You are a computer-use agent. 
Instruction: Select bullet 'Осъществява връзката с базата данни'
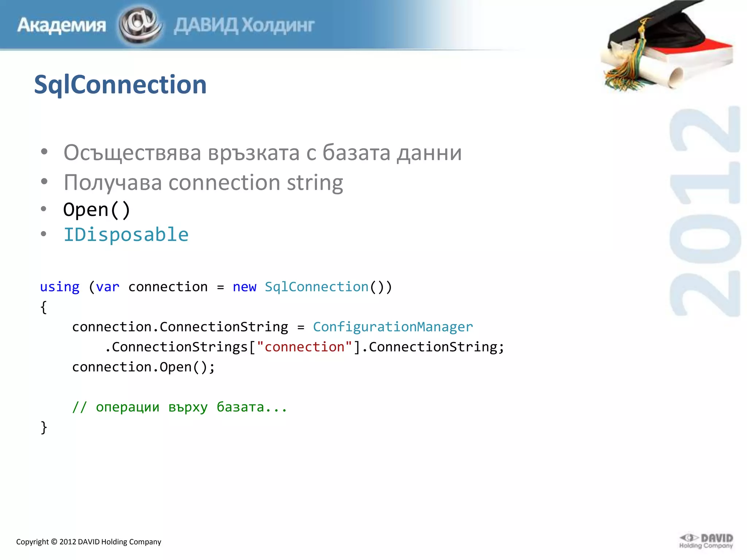point(263,152)
